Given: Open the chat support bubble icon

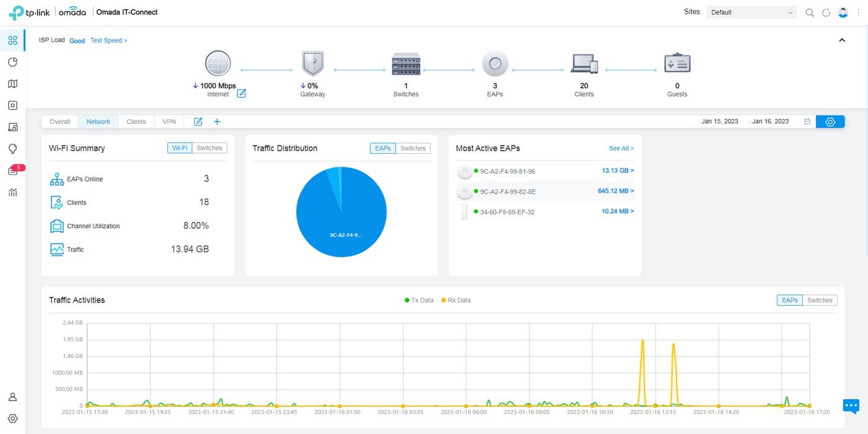Looking at the screenshot, I should click(x=851, y=405).
